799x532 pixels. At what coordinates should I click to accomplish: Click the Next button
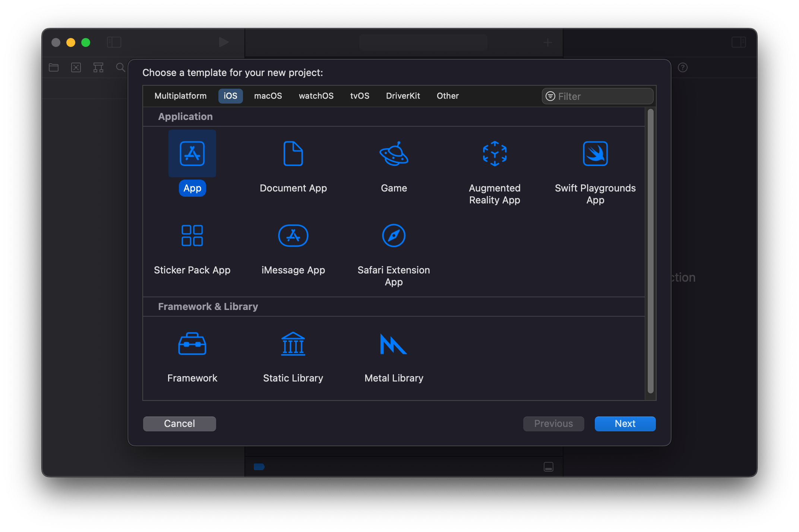coord(625,424)
